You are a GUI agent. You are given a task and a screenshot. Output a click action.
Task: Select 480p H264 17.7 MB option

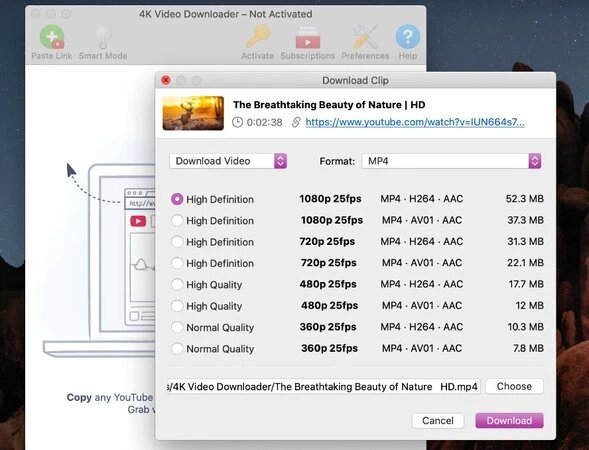coord(177,285)
